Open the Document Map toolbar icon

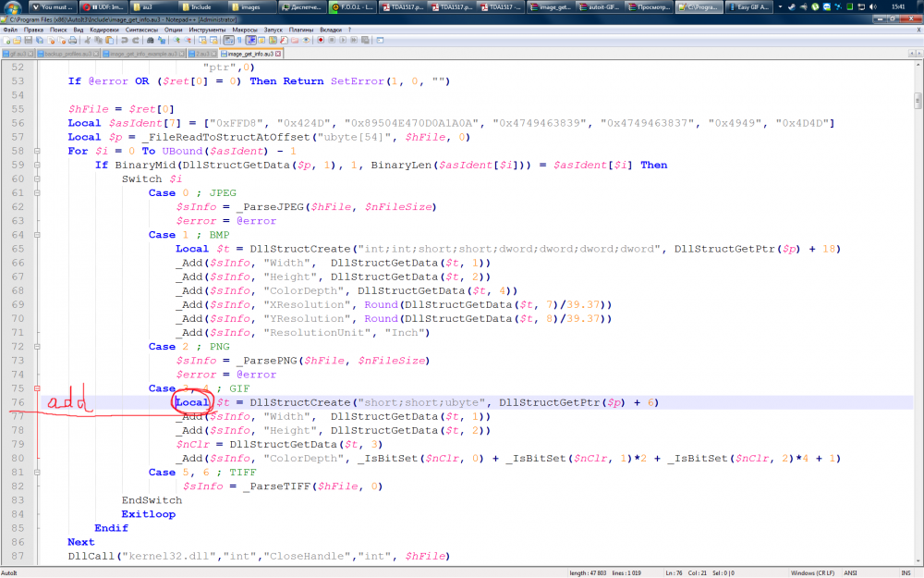[x=273, y=40]
